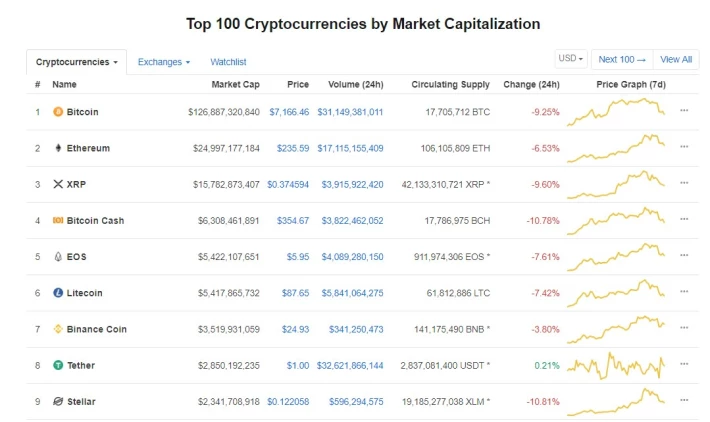Click the Stellar logo icon
Screen dimensions: 710x422
click(58, 401)
